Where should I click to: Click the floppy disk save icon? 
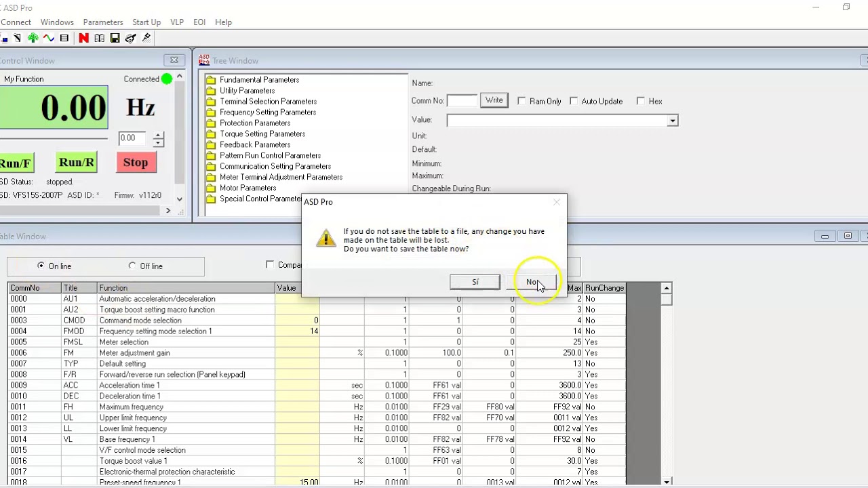(115, 38)
